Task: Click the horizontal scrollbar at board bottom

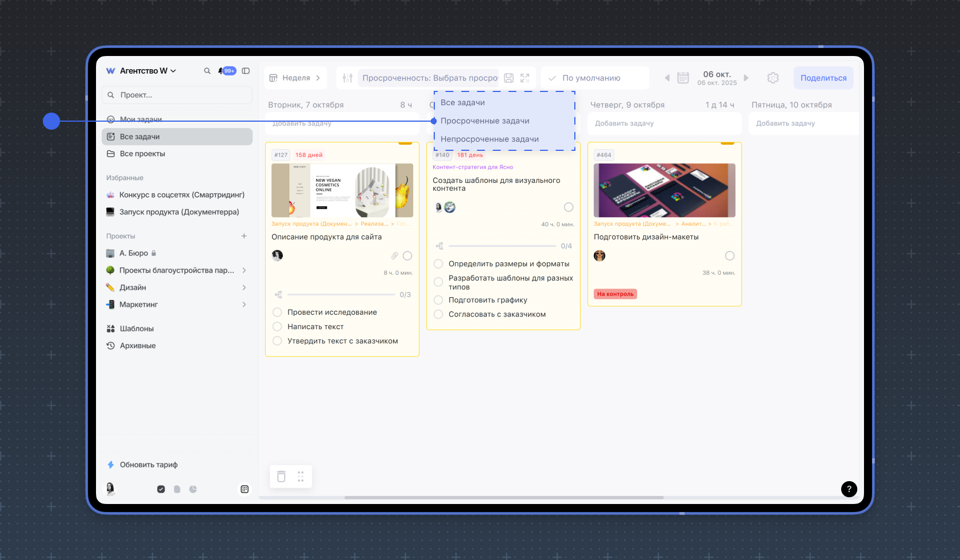Action: tap(503, 498)
